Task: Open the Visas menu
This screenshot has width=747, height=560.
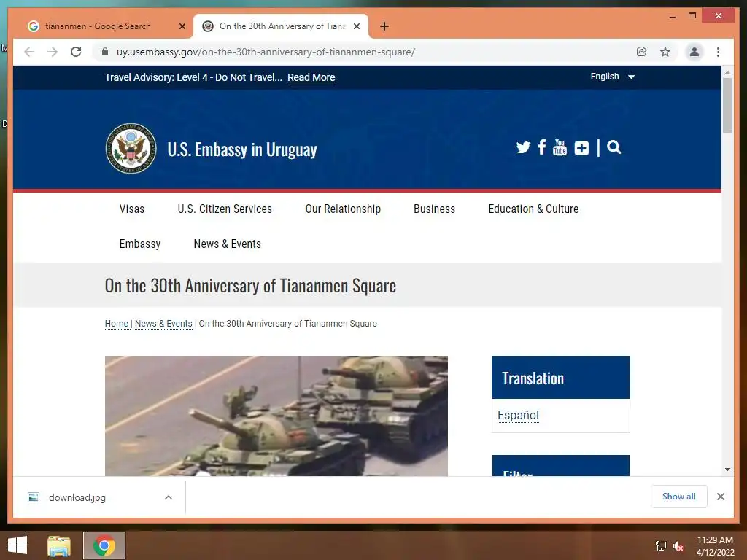Action: (132, 209)
